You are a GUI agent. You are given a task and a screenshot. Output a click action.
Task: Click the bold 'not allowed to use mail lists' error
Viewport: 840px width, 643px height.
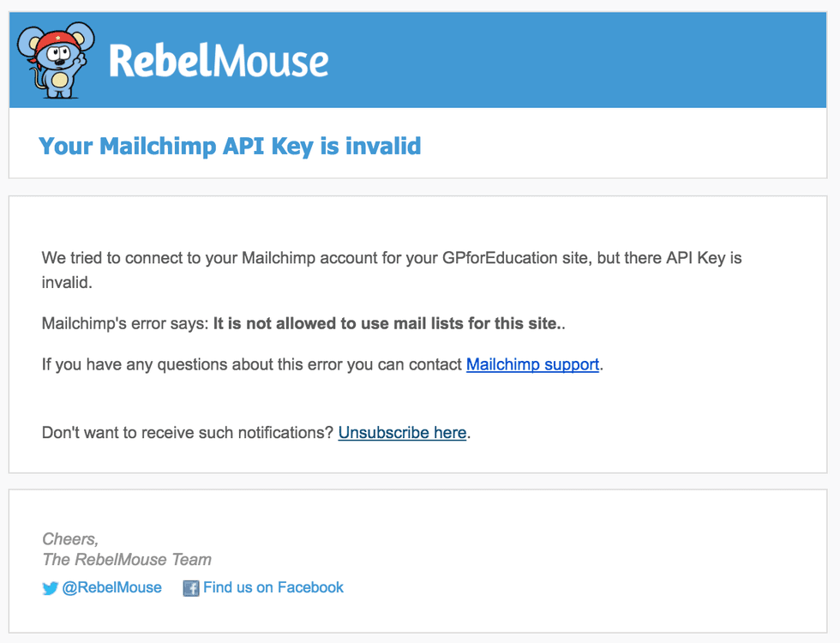coord(385,324)
